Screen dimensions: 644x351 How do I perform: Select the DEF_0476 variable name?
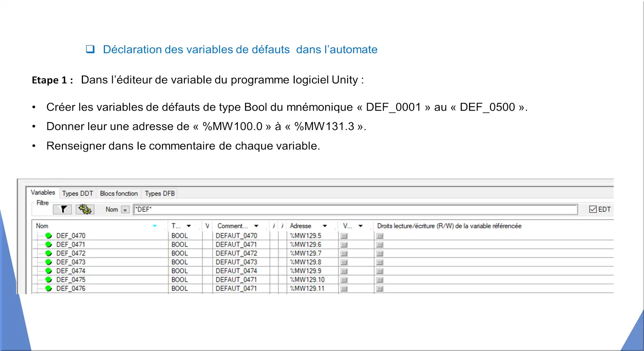(x=71, y=288)
